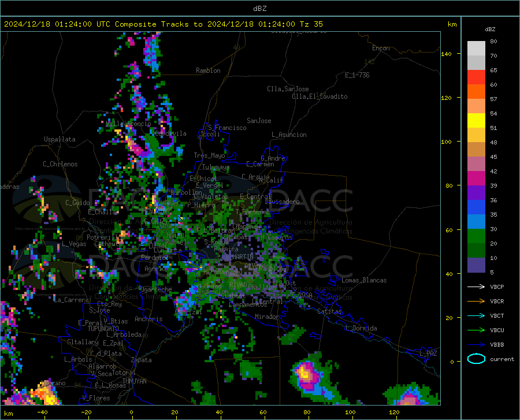Click the L_Dormida place label
520x420 pixels.
point(361,328)
